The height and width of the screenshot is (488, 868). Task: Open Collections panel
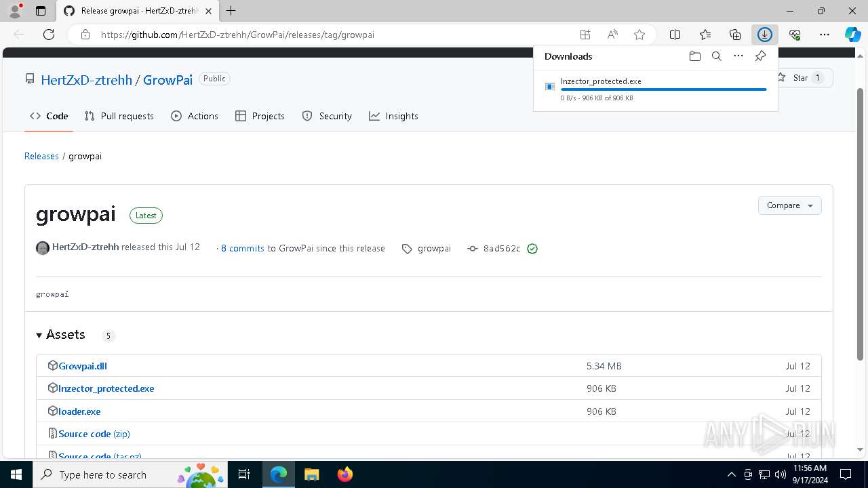click(x=735, y=35)
